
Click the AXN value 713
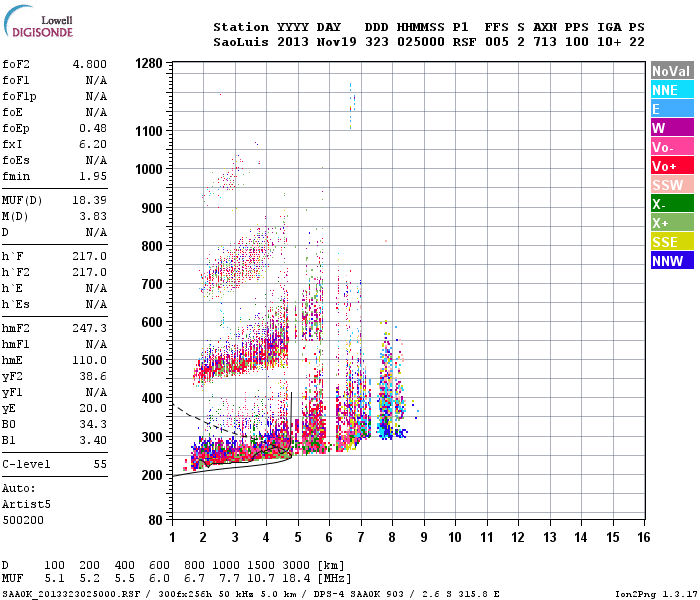coord(545,42)
